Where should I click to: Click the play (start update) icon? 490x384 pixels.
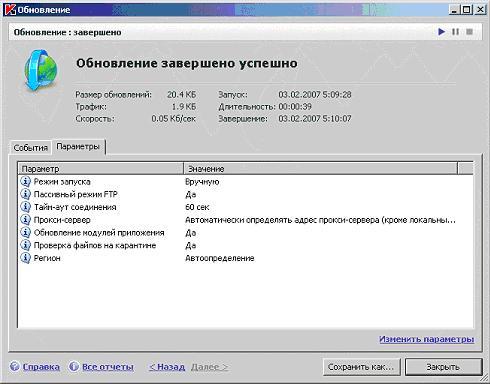[x=441, y=32]
